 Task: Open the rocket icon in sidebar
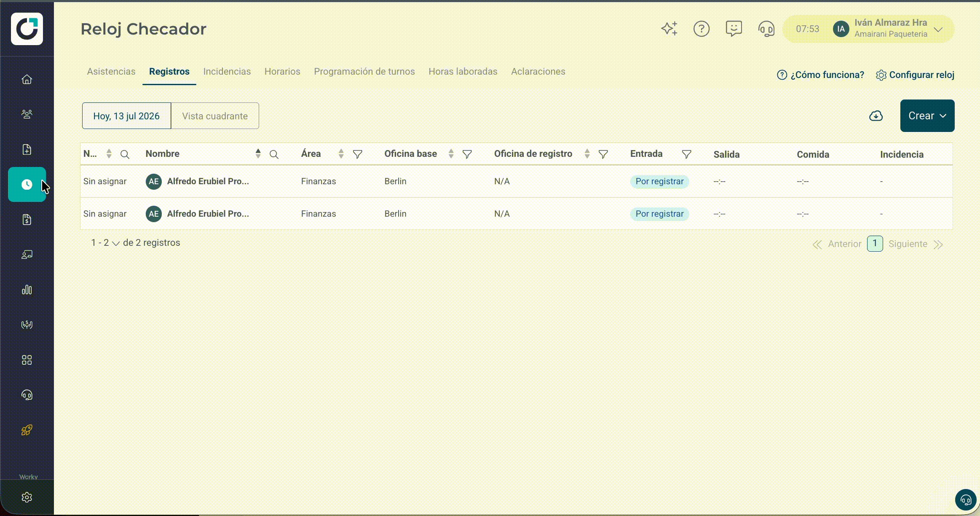coord(27,430)
